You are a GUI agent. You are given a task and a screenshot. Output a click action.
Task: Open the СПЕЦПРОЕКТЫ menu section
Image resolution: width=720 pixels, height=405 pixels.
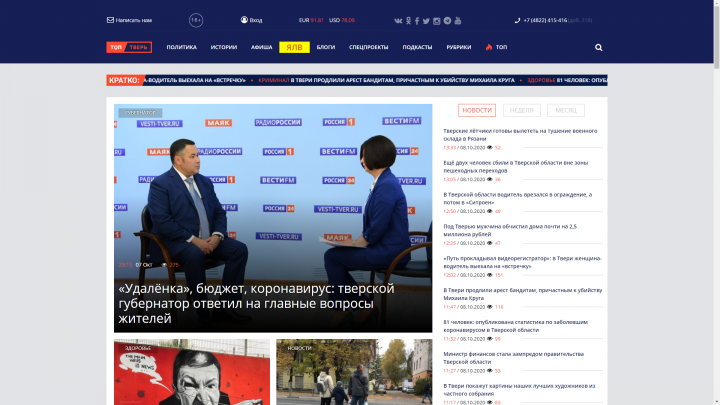368,47
